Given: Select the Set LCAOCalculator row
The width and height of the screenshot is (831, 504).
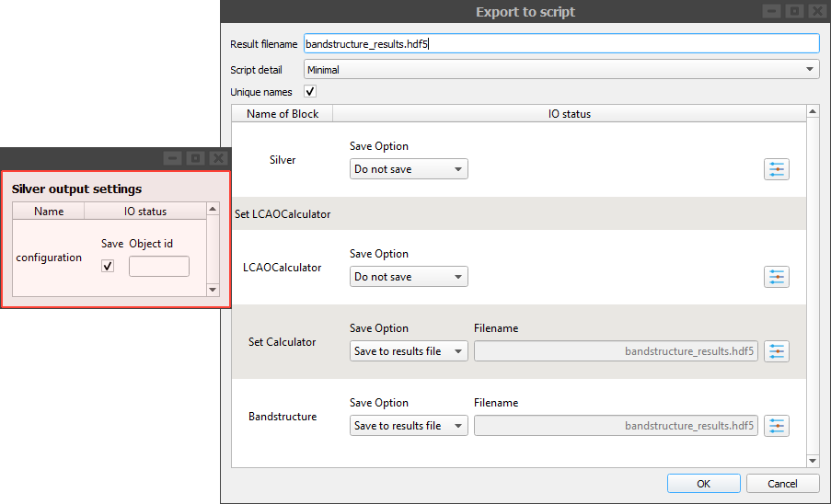Looking at the screenshot, I should point(519,213).
